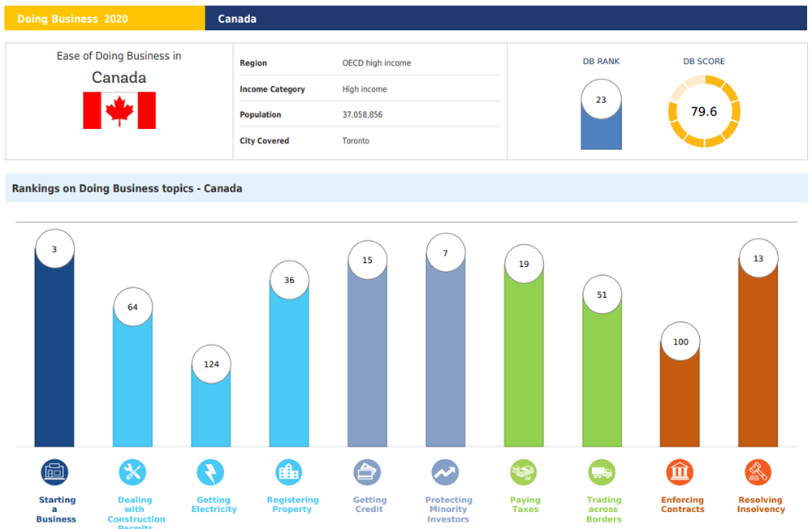Click the Starting a Business label
This screenshot has height=529, width=812.
[x=57, y=510]
